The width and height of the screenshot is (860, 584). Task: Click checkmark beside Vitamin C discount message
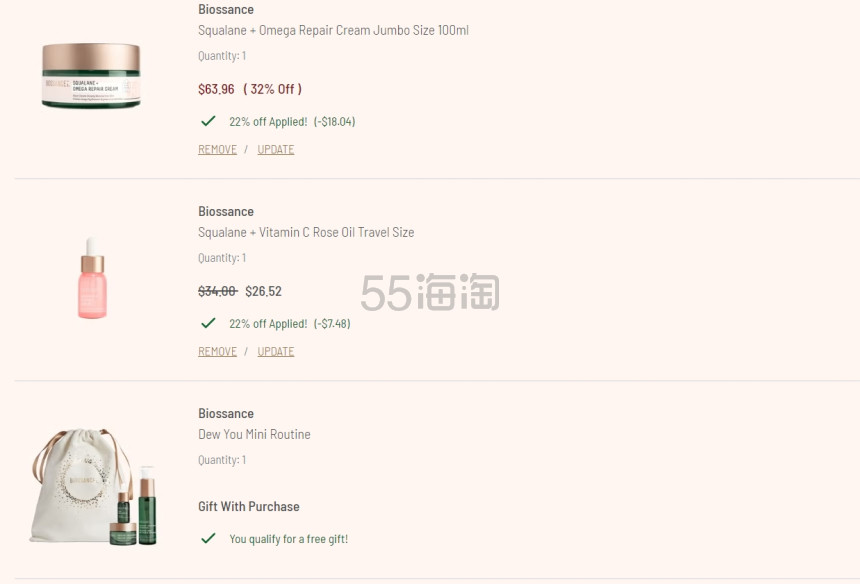coord(208,322)
